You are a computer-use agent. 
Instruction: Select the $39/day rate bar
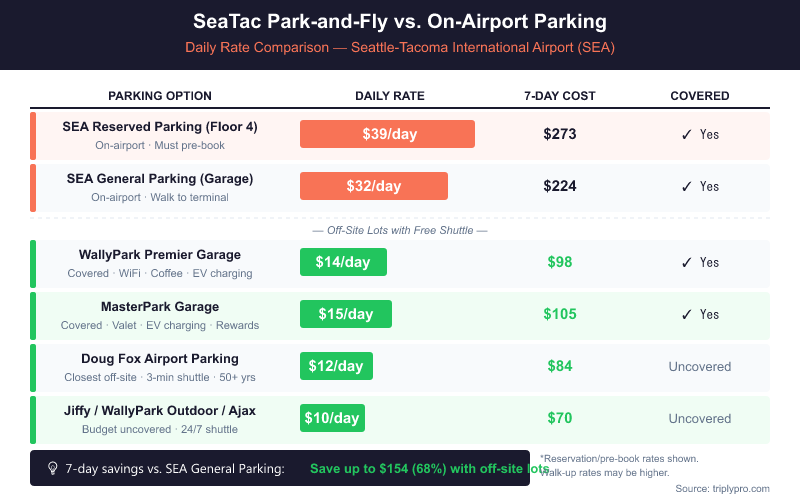click(x=387, y=134)
